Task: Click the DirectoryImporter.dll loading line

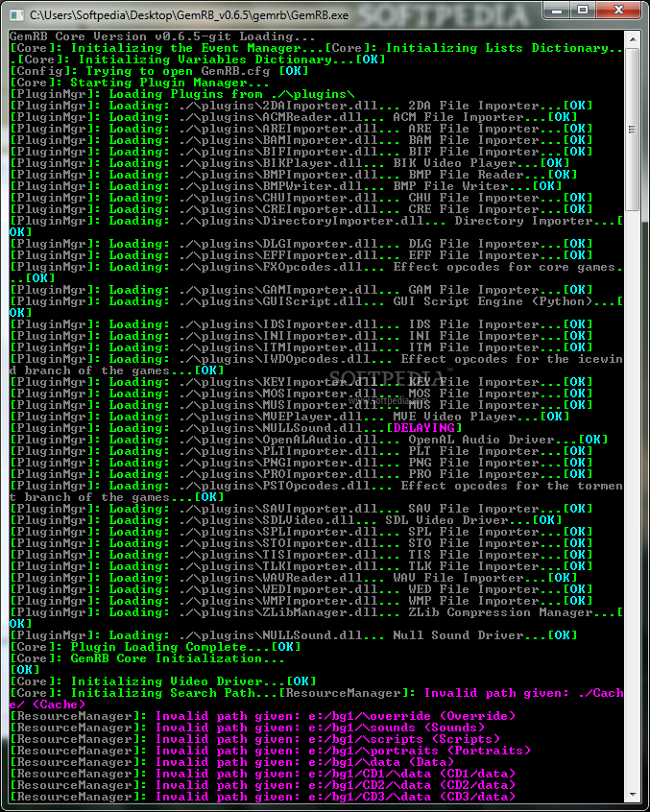Action: (x=317, y=227)
